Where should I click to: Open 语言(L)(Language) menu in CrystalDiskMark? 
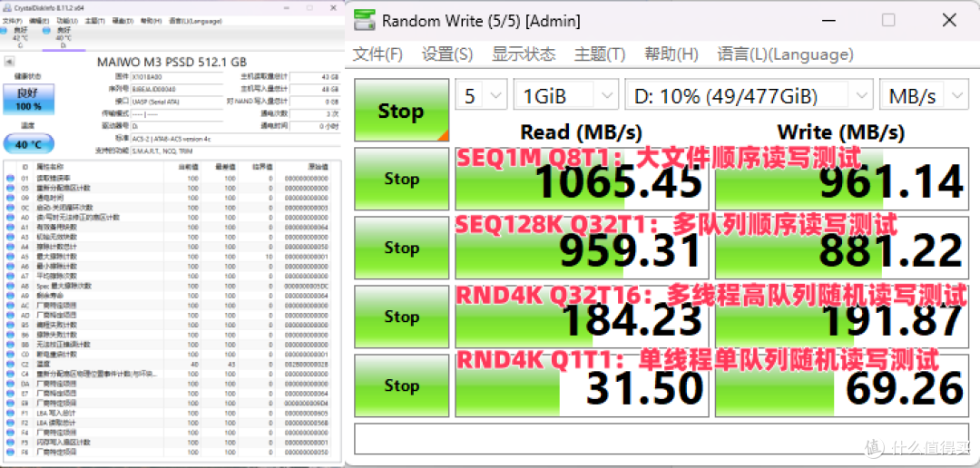(x=785, y=54)
